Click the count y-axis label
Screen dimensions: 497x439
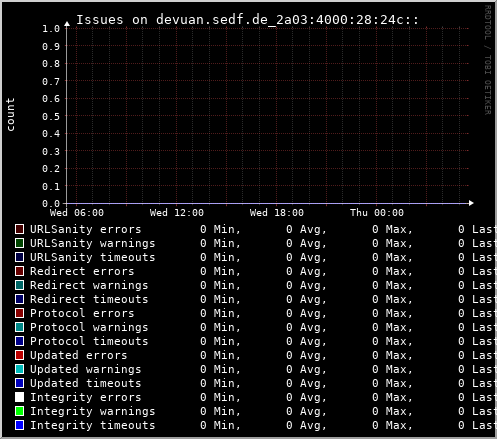[x=10, y=115]
